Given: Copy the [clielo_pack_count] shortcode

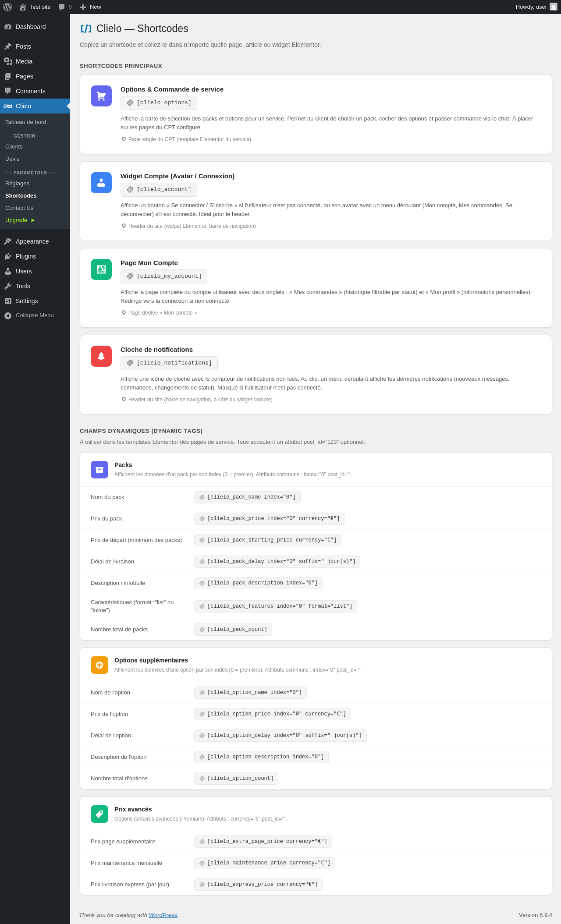Looking at the screenshot, I should click(x=233, y=630).
